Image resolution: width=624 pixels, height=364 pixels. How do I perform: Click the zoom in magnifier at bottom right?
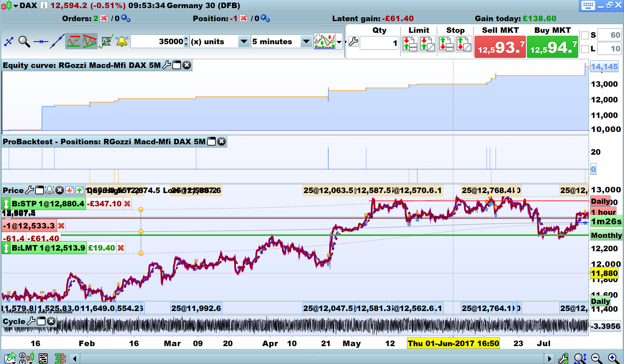(x=613, y=358)
